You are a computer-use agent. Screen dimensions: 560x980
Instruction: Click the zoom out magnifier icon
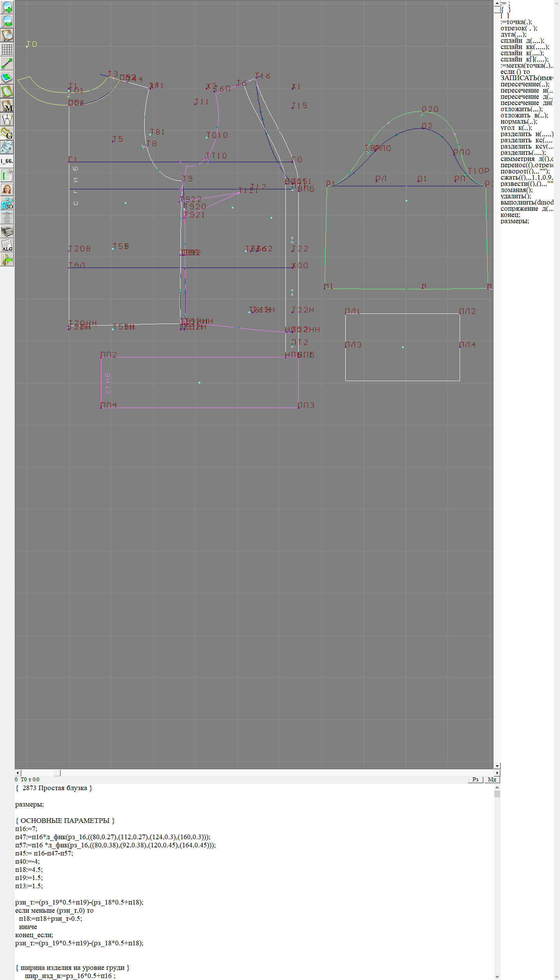click(x=7, y=21)
